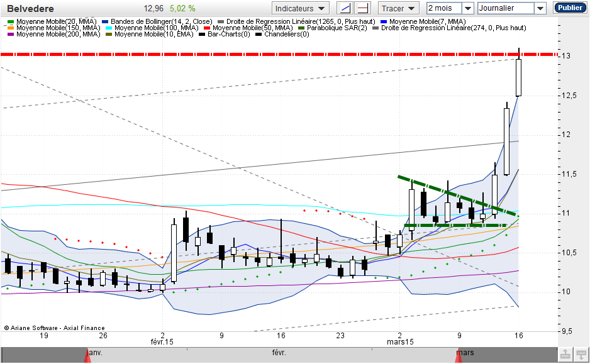Viewport: 590px width, 364px height.
Task: Click the Moyenne Mobile(7, MMA) legend label
Action: (428, 22)
